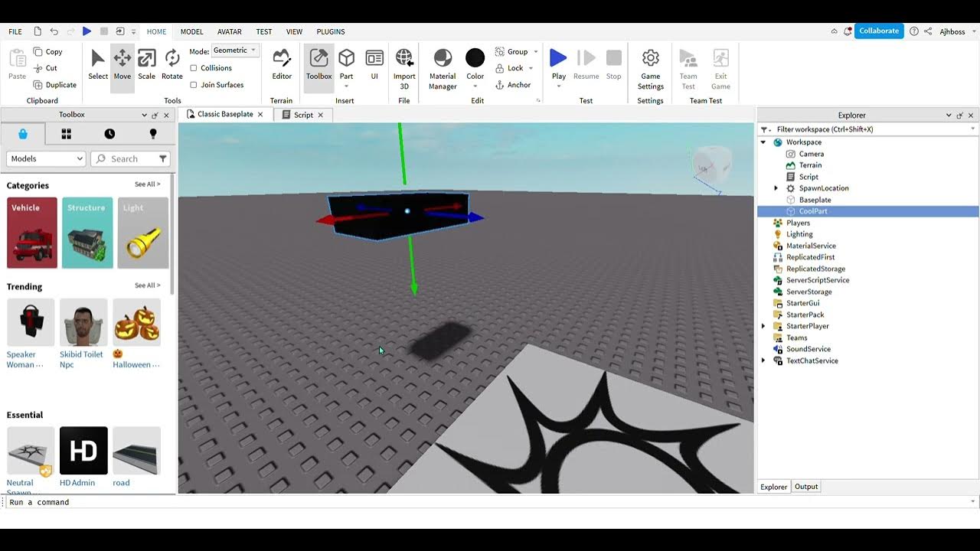The image size is (980, 551).
Task: Expand the Lock dropdown arrow
Action: coord(531,68)
